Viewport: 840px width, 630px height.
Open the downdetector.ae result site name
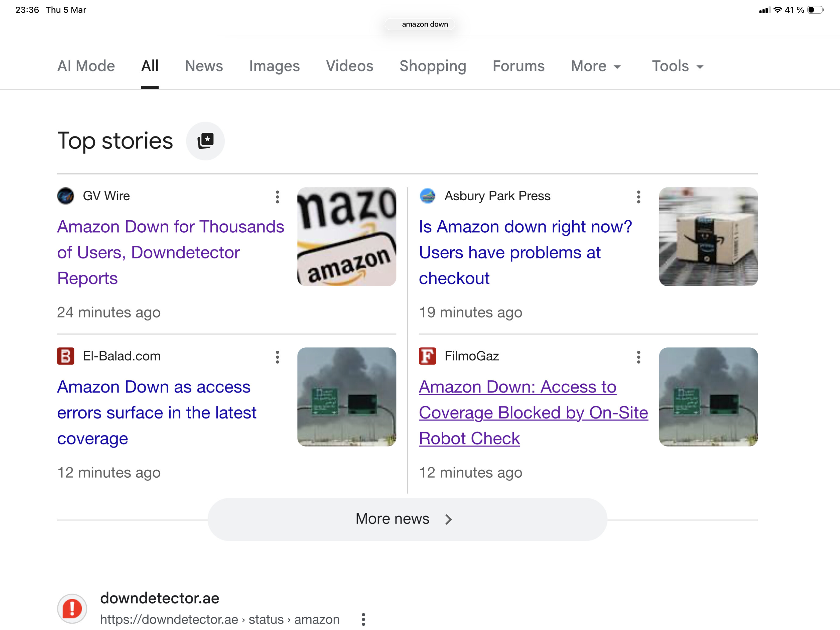pos(160,598)
